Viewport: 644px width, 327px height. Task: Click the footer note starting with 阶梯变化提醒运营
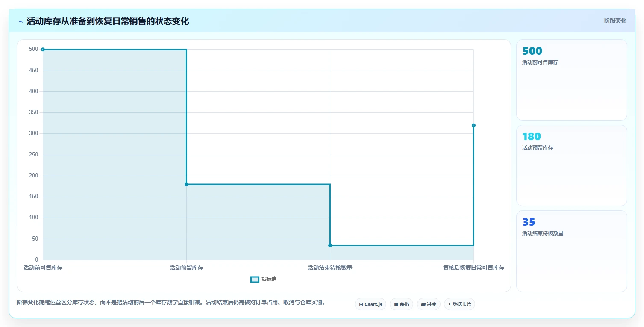(x=172, y=302)
